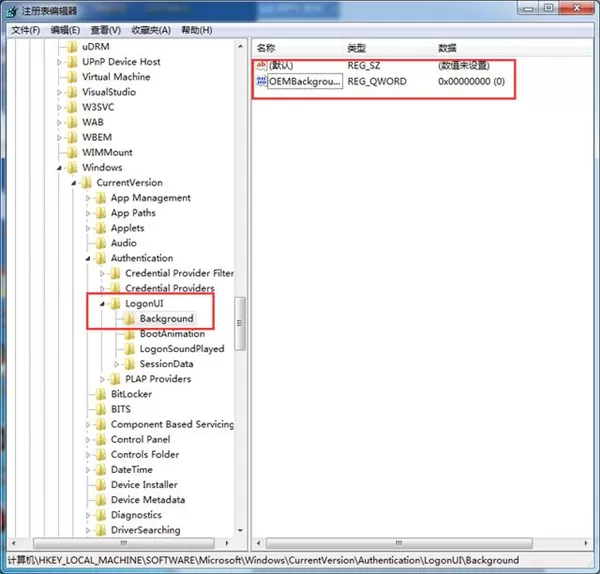This screenshot has height=574, width=600.
Task: Open the 文件(F) menu
Action: [26, 30]
